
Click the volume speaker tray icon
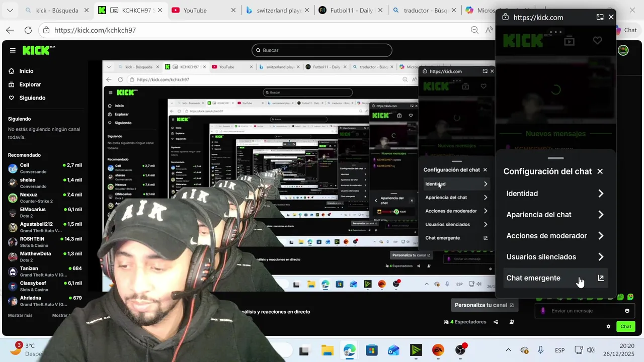point(590,350)
